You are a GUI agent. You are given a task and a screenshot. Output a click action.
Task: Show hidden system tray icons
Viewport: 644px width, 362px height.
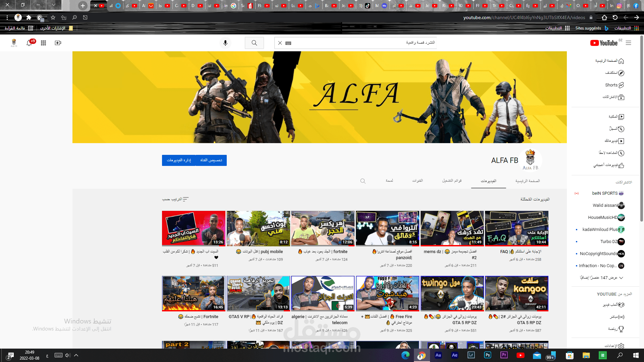coord(76,355)
